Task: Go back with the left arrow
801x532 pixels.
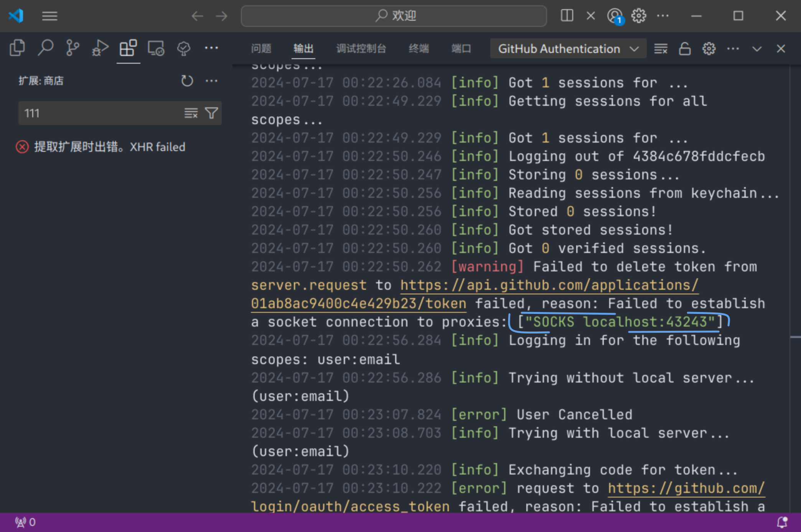Action: [x=197, y=16]
